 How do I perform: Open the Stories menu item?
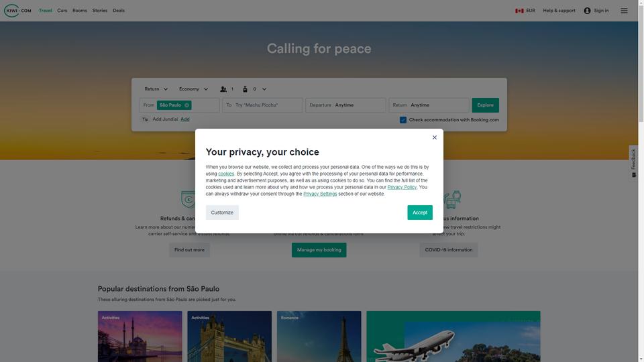point(100,11)
